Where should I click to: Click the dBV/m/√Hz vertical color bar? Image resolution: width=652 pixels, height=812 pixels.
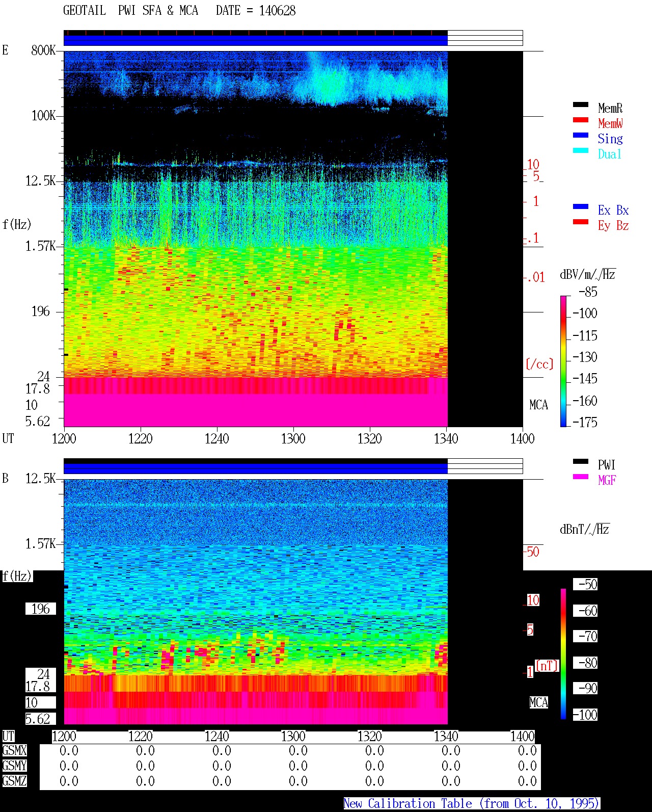[x=563, y=361]
